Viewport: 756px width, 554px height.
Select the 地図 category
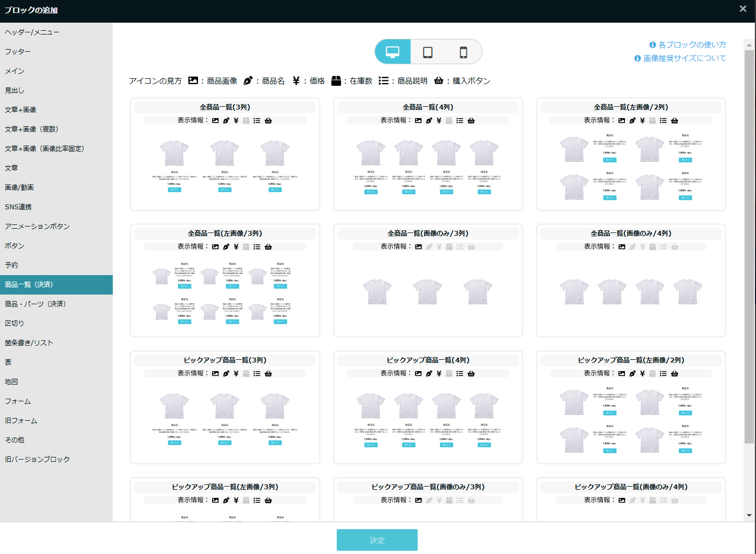[56, 382]
